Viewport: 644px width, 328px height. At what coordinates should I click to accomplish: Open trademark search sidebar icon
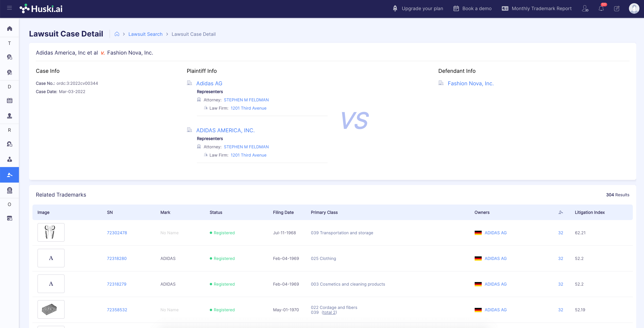pyautogui.click(x=9, y=57)
